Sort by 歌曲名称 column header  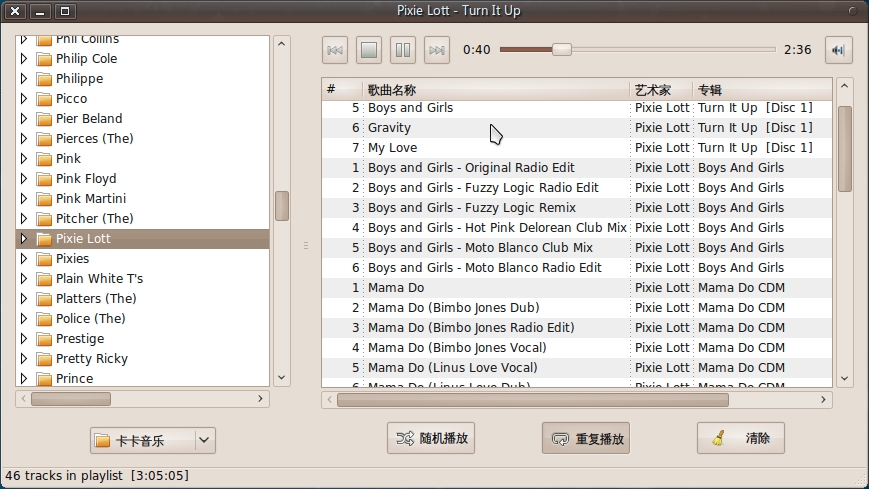(496, 89)
